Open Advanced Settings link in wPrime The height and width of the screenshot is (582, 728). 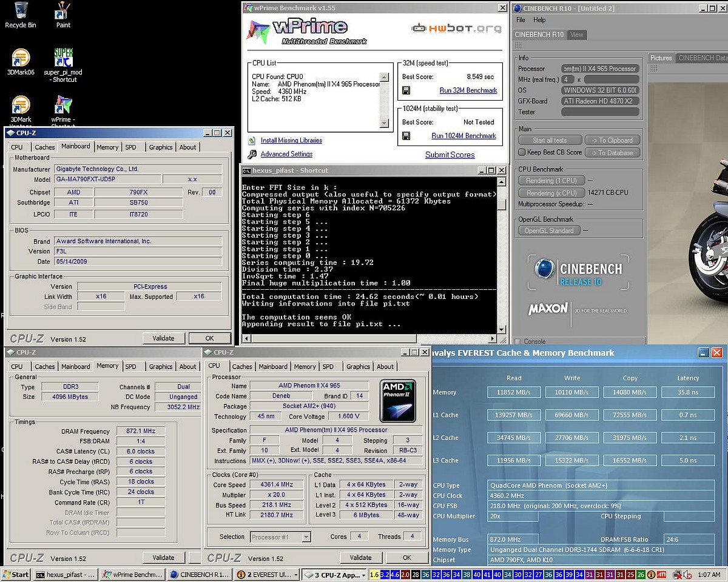click(x=286, y=154)
